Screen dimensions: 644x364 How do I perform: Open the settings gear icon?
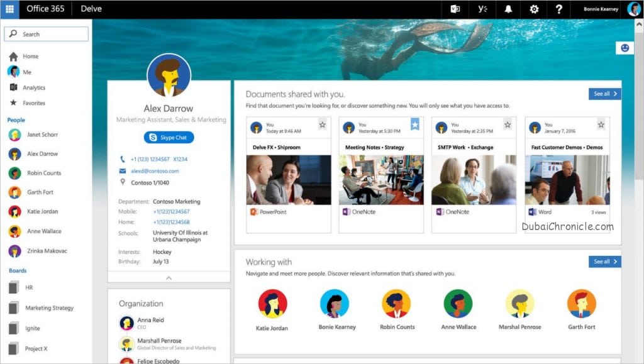[534, 9]
